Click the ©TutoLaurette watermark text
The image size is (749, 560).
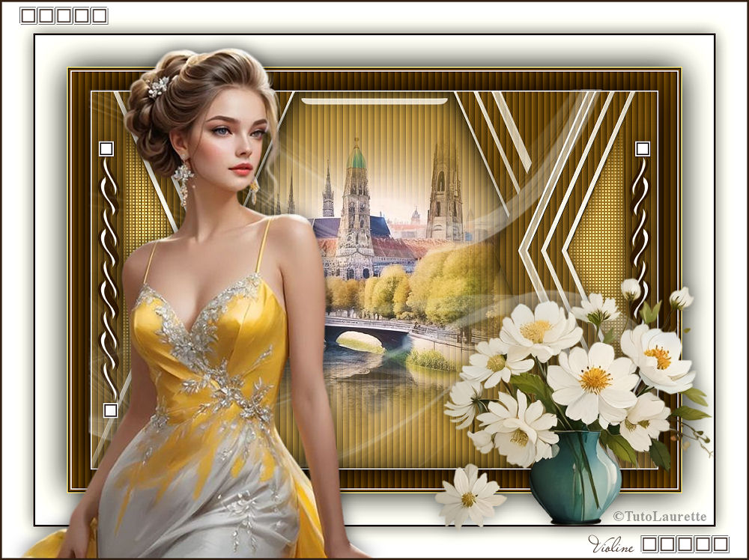pos(659,517)
